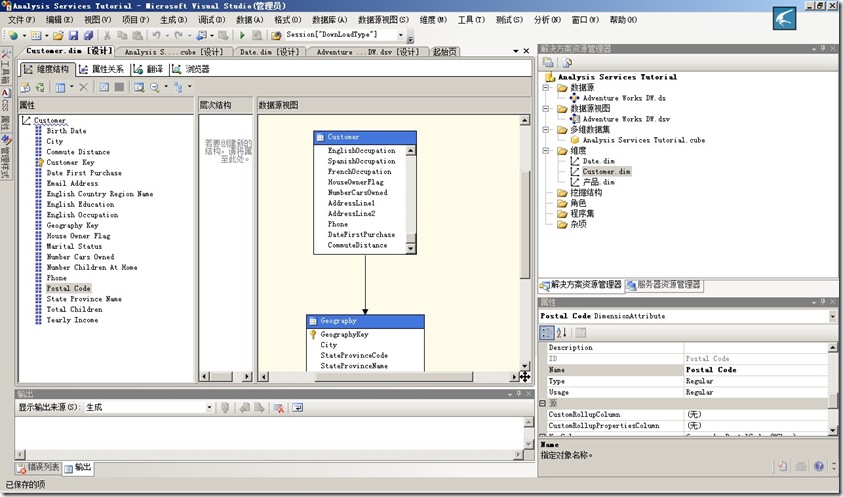
Task: Toggle Alphabetical A-Z sort in Properties panel
Action: [x=561, y=332]
